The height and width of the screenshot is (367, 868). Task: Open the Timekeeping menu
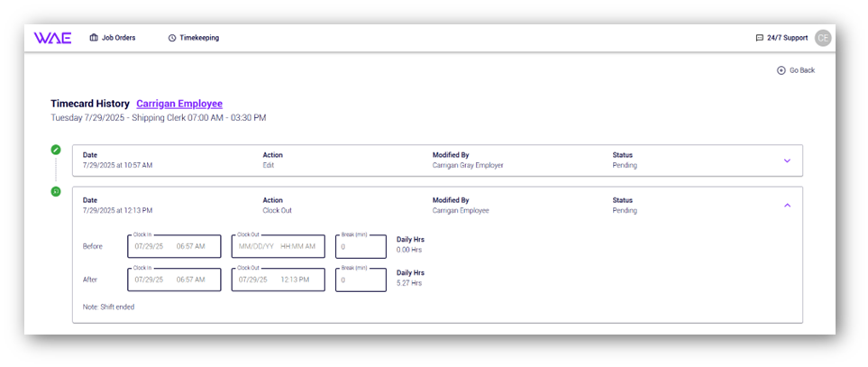click(199, 38)
